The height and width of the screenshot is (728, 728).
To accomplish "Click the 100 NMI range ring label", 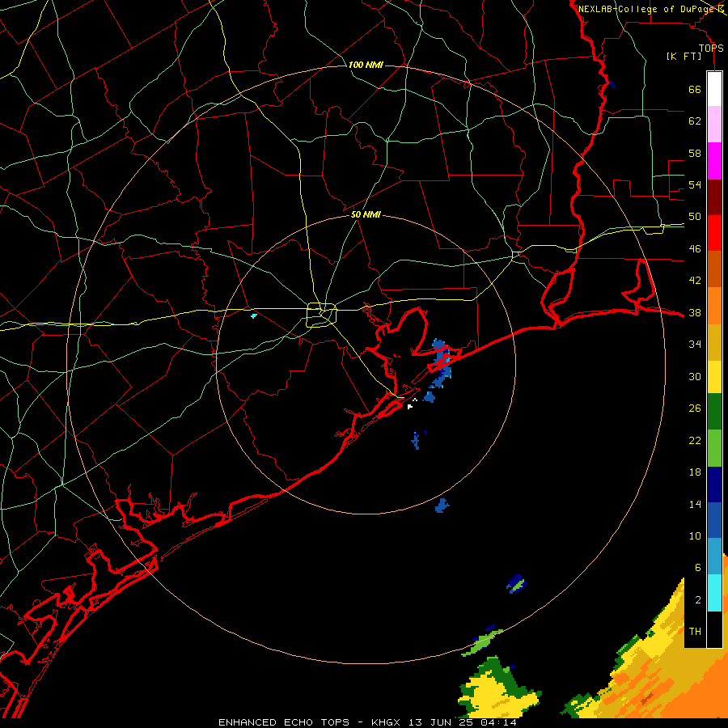I will (366, 65).
